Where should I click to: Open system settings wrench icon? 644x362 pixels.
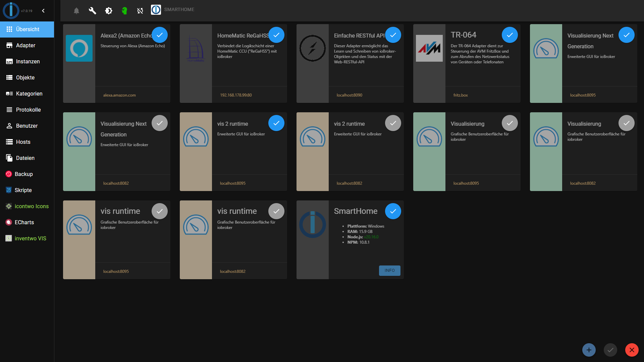tap(92, 11)
